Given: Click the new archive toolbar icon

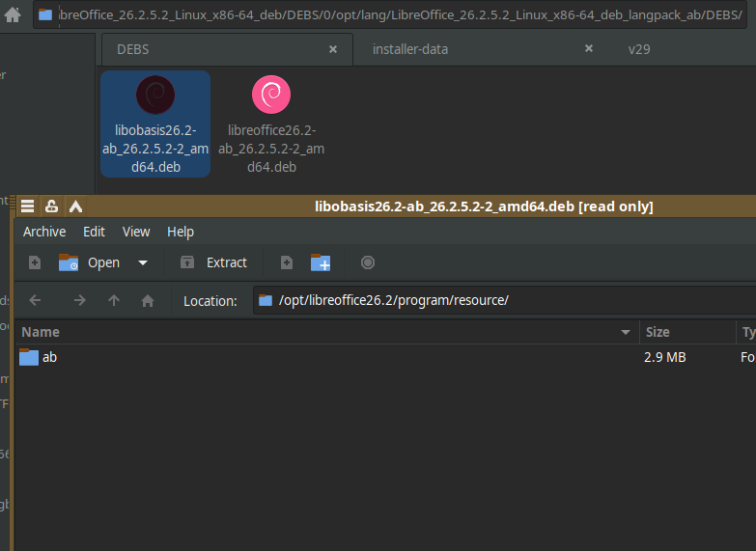Looking at the screenshot, I should (35, 262).
